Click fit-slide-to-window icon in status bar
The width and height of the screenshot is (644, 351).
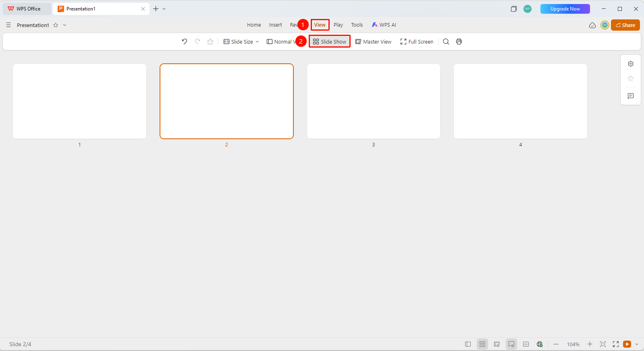click(603, 344)
